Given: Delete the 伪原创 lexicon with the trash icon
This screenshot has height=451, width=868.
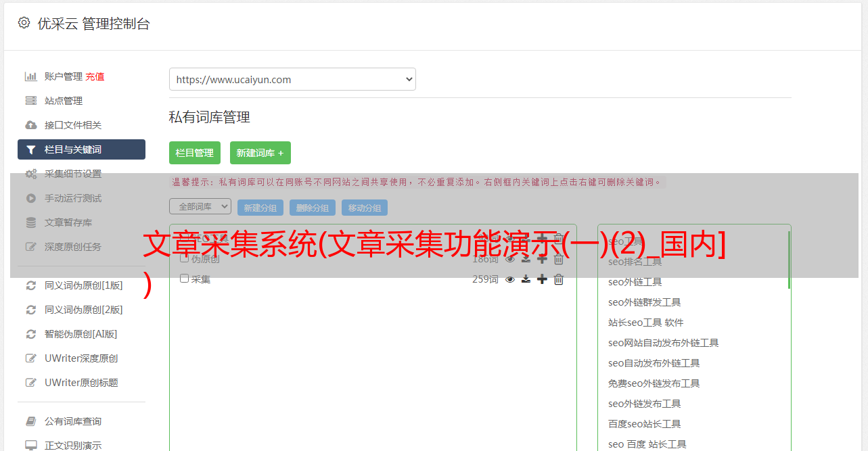Looking at the screenshot, I should tap(559, 259).
